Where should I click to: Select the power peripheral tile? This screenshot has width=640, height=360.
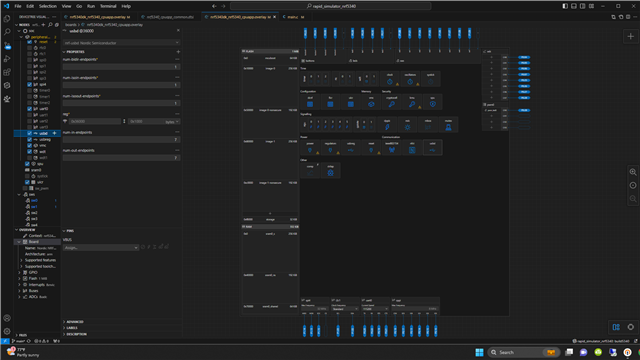coord(310,148)
